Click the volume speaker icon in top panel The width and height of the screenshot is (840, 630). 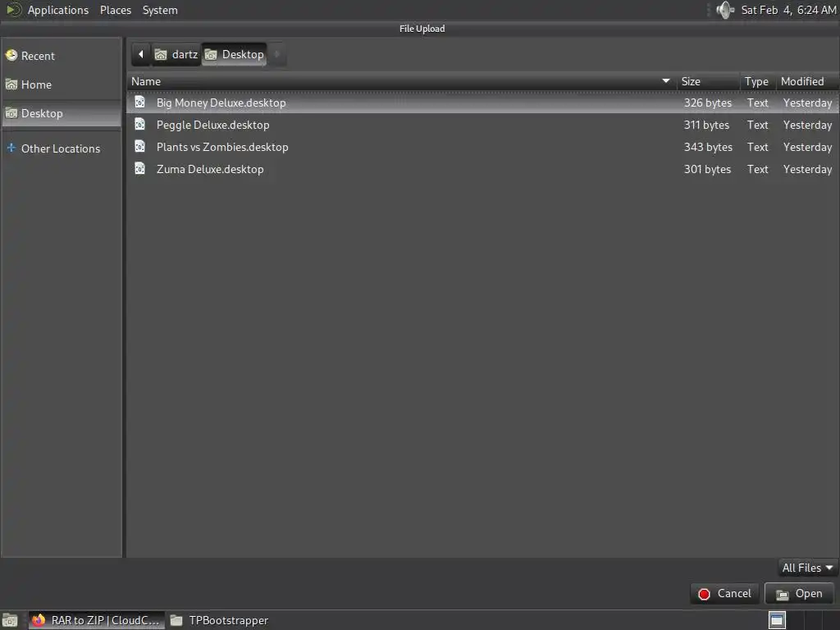[725, 10]
